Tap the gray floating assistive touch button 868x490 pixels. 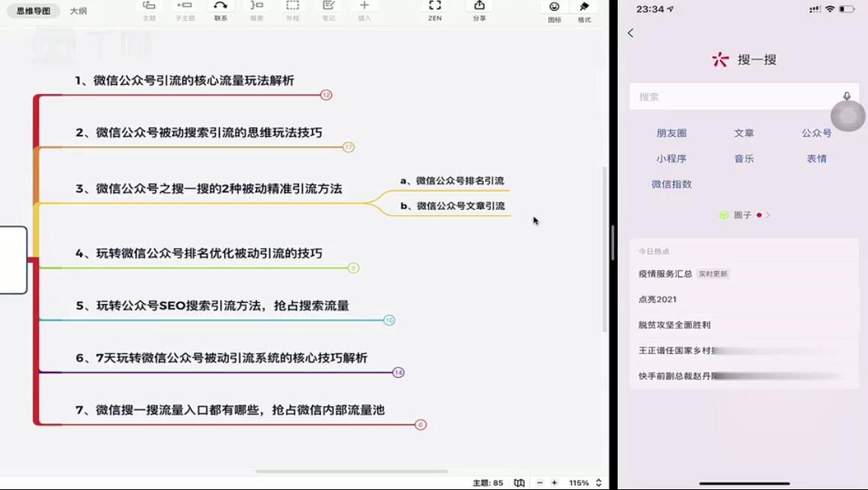847,116
